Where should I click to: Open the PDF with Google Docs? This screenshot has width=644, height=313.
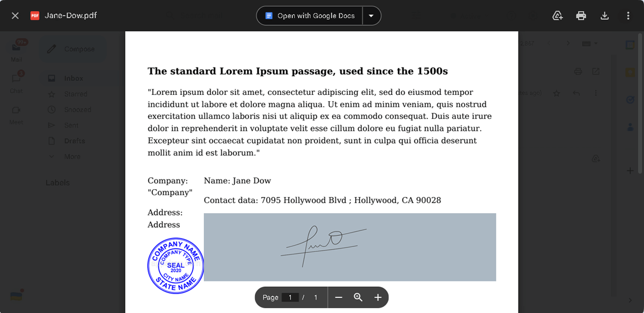coord(309,16)
